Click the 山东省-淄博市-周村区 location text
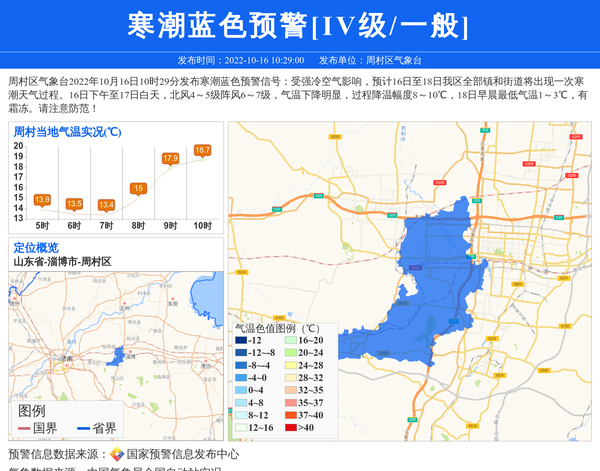 (62, 261)
